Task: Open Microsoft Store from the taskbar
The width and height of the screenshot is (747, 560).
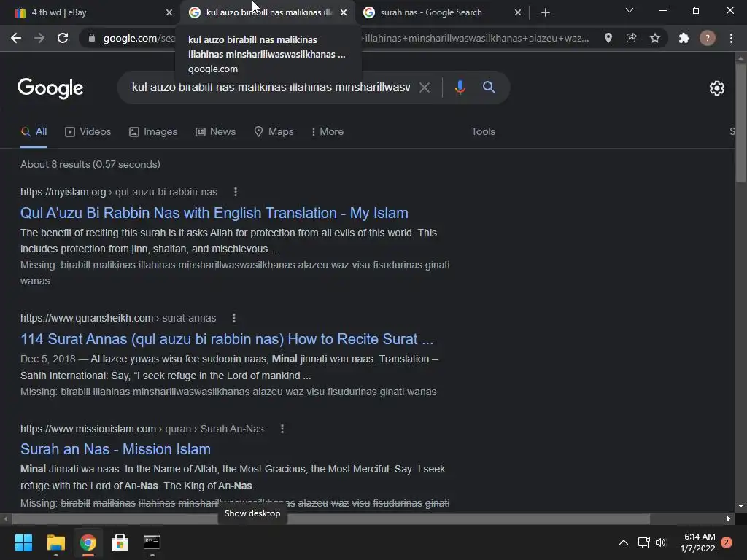Action: (120, 542)
